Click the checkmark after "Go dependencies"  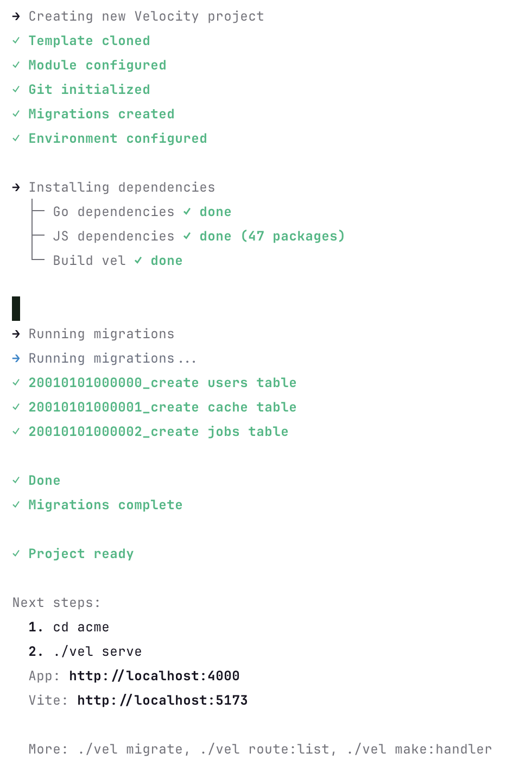187,212
